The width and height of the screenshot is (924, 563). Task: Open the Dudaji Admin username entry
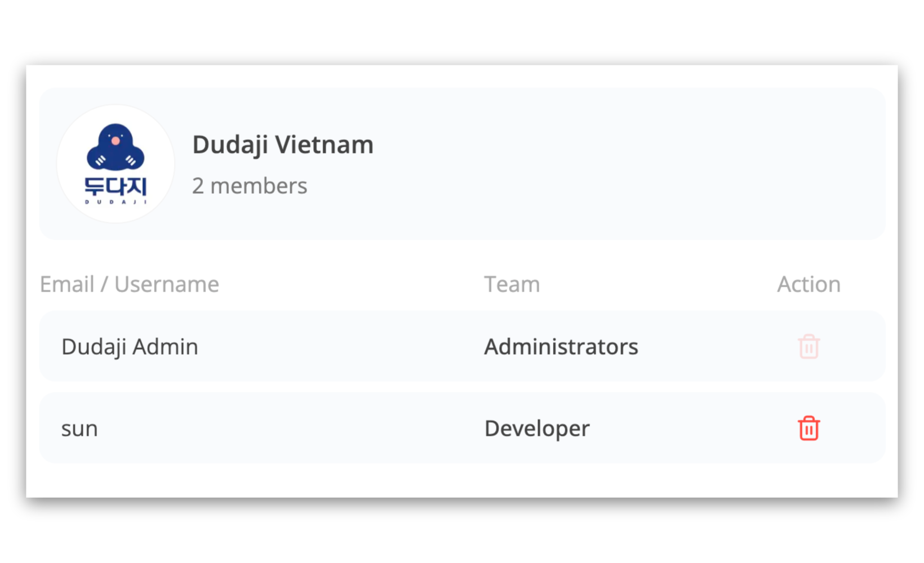130,347
